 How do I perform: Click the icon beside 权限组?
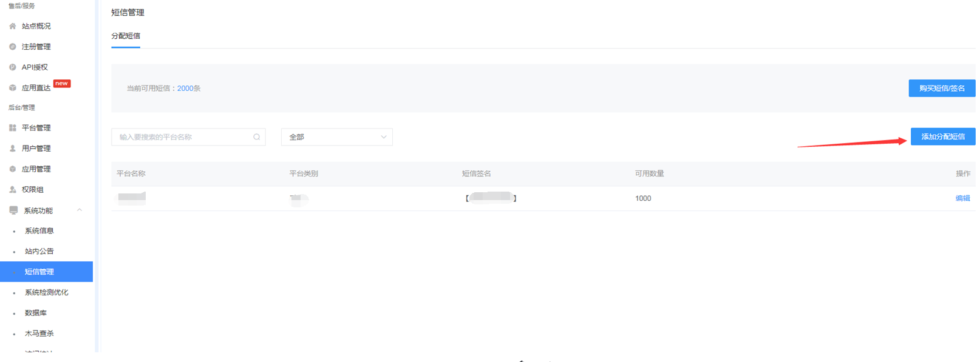(x=13, y=190)
